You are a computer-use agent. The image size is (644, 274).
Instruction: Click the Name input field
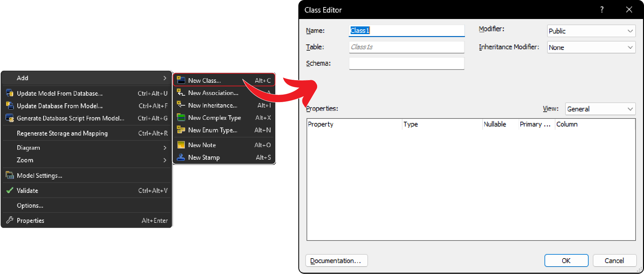pyautogui.click(x=407, y=31)
